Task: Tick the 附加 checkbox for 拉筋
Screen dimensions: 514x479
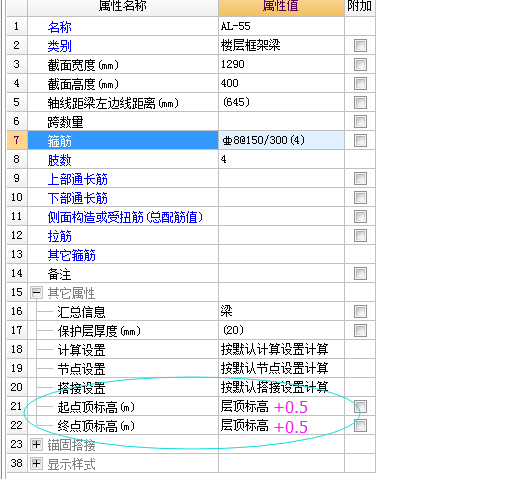Action: coord(360,235)
